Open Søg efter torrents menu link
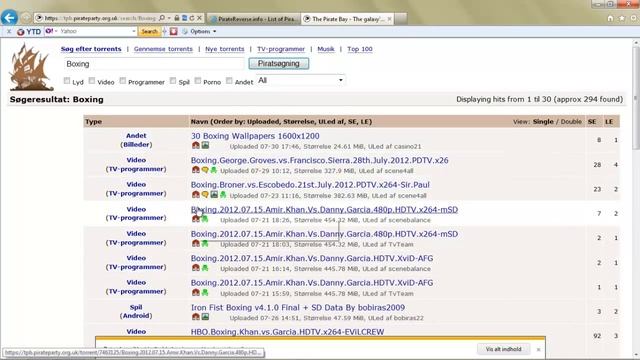640x360 pixels. (91, 49)
